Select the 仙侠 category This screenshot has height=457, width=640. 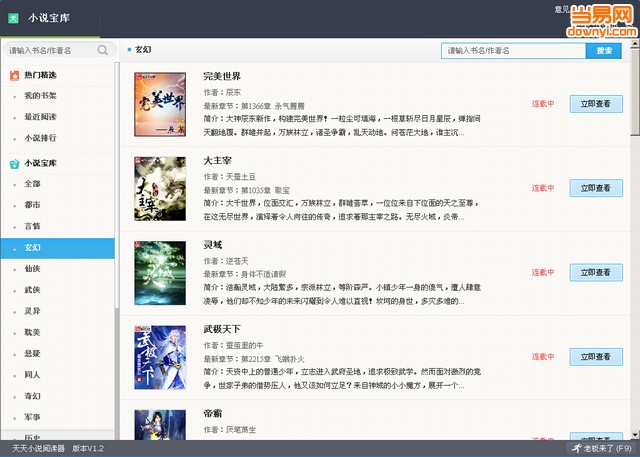33,269
